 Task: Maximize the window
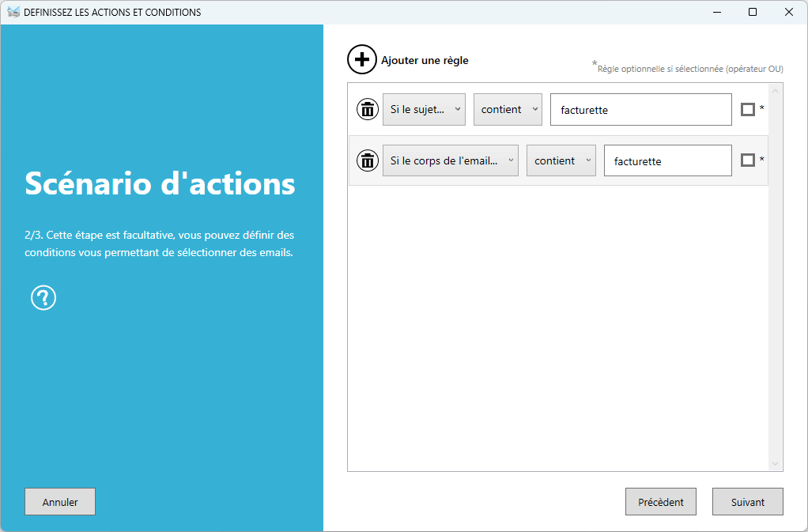[753, 12]
